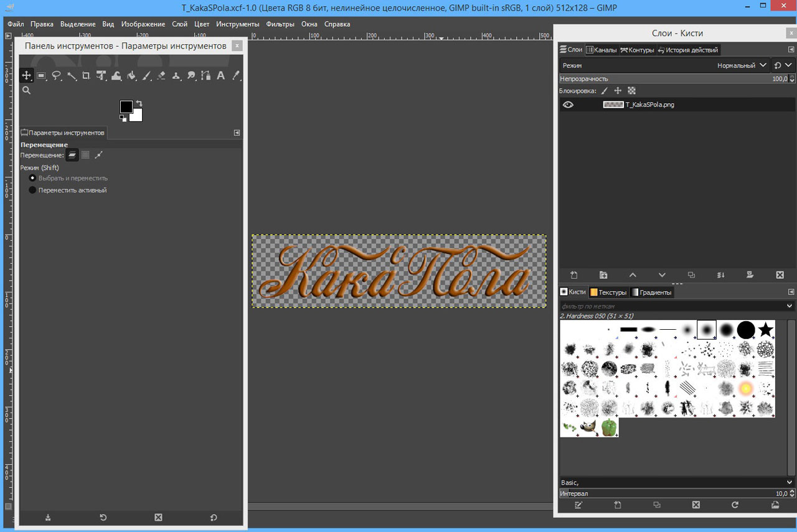Open the layer mode 'Нормальный' dropdown
This screenshot has width=797, height=532.
[x=743, y=65]
